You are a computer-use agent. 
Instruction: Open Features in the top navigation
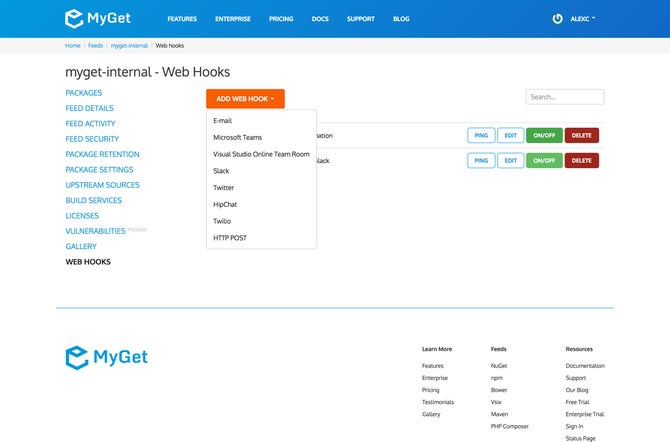(182, 19)
